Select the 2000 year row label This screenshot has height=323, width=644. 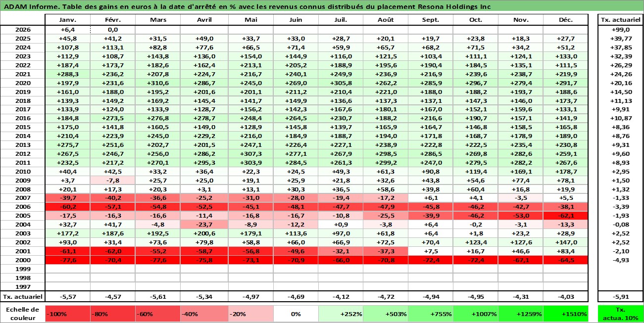[x=22, y=260]
